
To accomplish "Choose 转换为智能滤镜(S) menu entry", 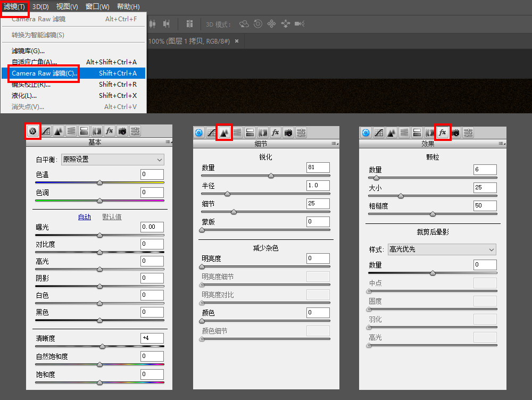I will (73, 35).
